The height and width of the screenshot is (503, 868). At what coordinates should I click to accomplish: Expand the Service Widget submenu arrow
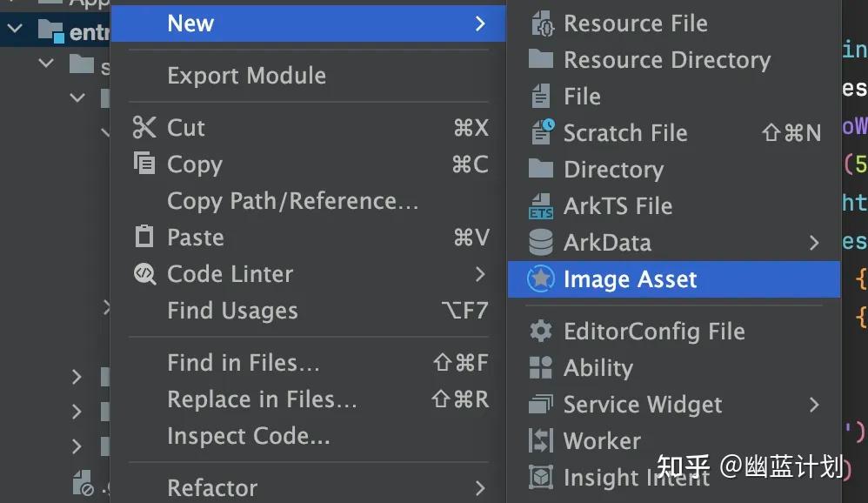click(x=814, y=405)
